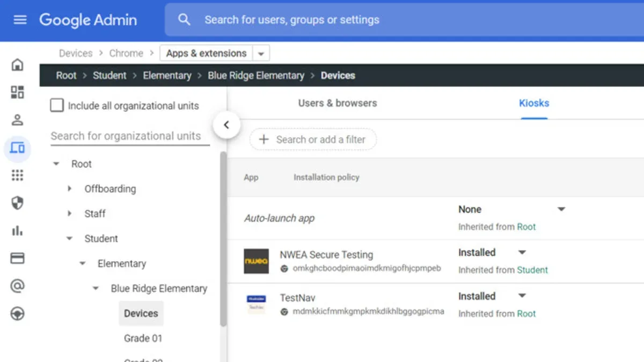
Task: Open Dashboard icon in sidebar
Action: pyautogui.click(x=18, y=92)
